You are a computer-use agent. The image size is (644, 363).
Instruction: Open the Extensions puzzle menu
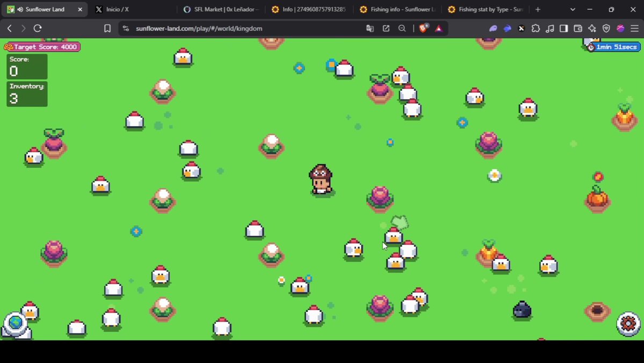point(536,28)
